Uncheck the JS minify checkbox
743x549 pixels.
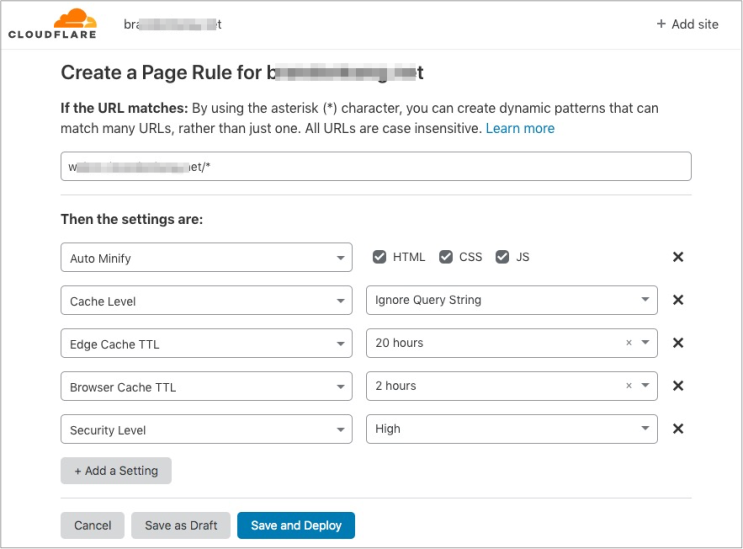pyautogui.click(x=502, y=257)
